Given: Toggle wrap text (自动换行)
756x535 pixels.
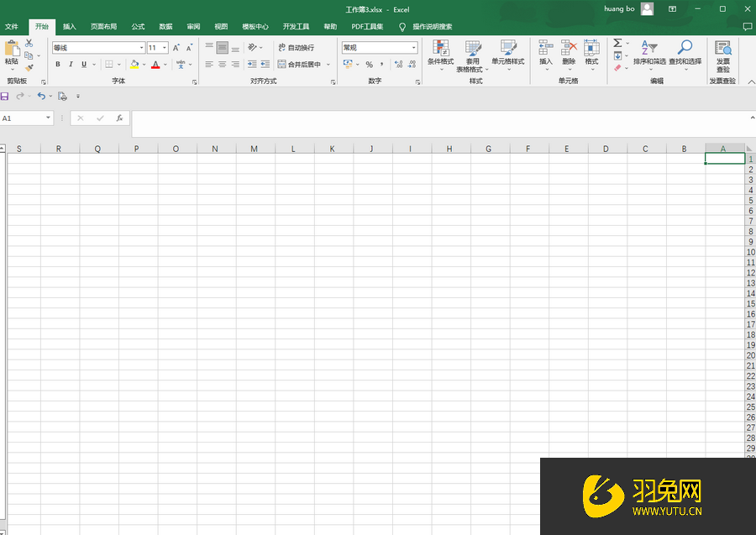Looking at the screenshot, I should [x=296, y=47].
